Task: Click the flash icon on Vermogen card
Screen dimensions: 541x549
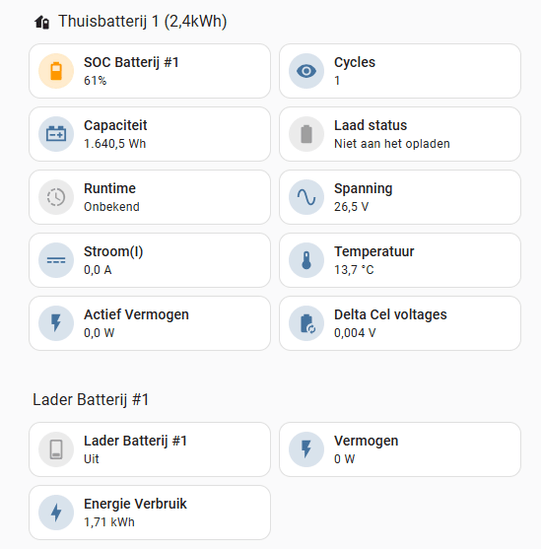Action: coord(306,449)
